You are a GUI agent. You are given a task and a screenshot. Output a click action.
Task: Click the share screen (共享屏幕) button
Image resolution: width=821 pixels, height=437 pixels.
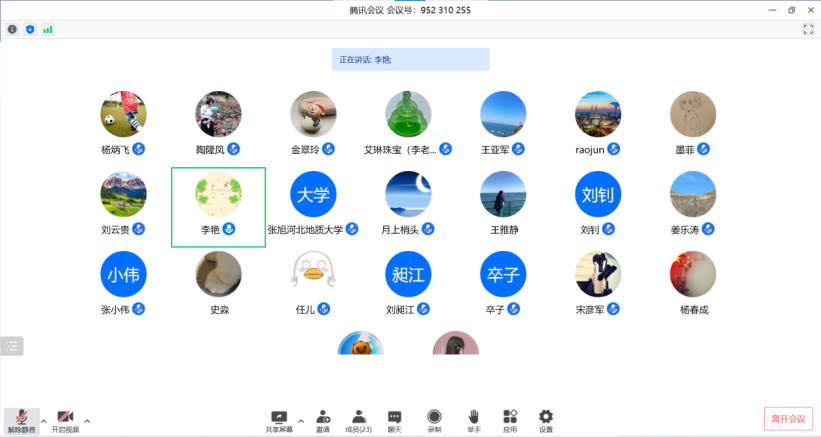click(x=279, y=418)
